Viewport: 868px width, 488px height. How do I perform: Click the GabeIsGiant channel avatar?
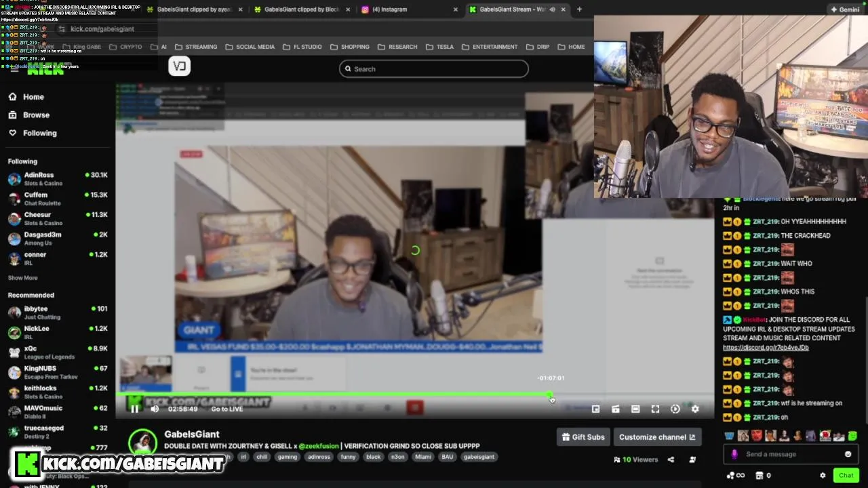coord(142,441)
